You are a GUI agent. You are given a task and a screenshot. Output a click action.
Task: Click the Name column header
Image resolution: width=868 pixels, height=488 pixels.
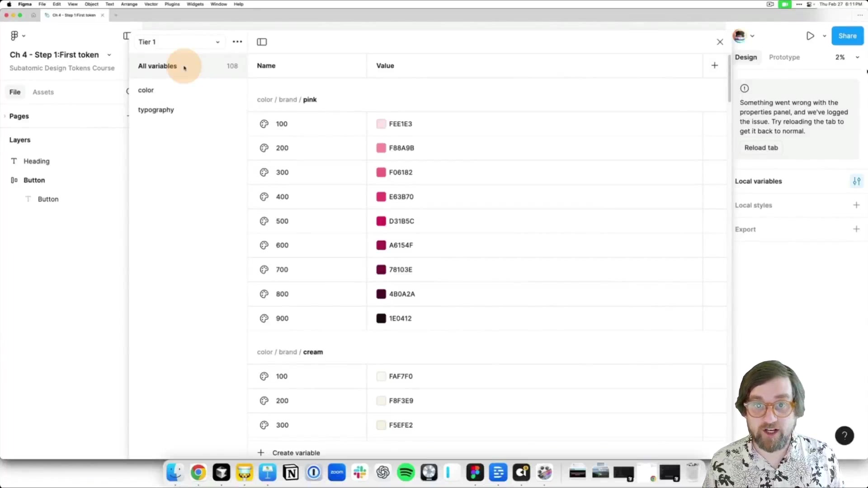click(266, 66)
